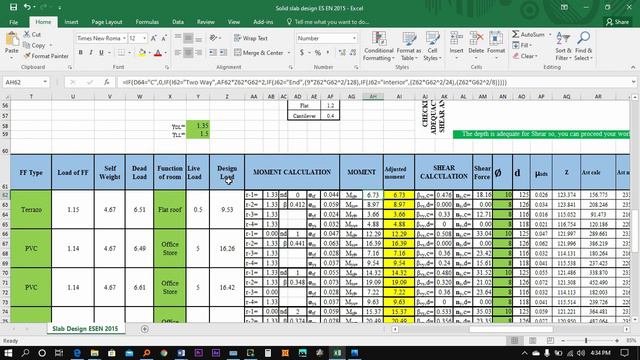
Task: Merge & Center the selected cells
Action: coord(259,53)
